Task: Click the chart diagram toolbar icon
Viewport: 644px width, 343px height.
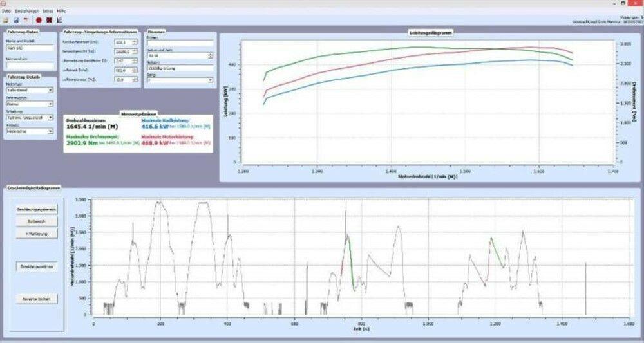Action: pos(59,21)
